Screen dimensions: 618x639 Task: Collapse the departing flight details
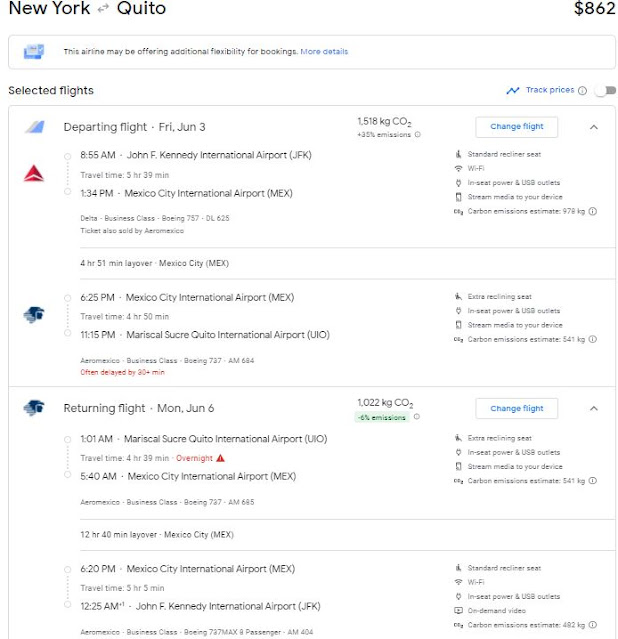coord(593,127)
